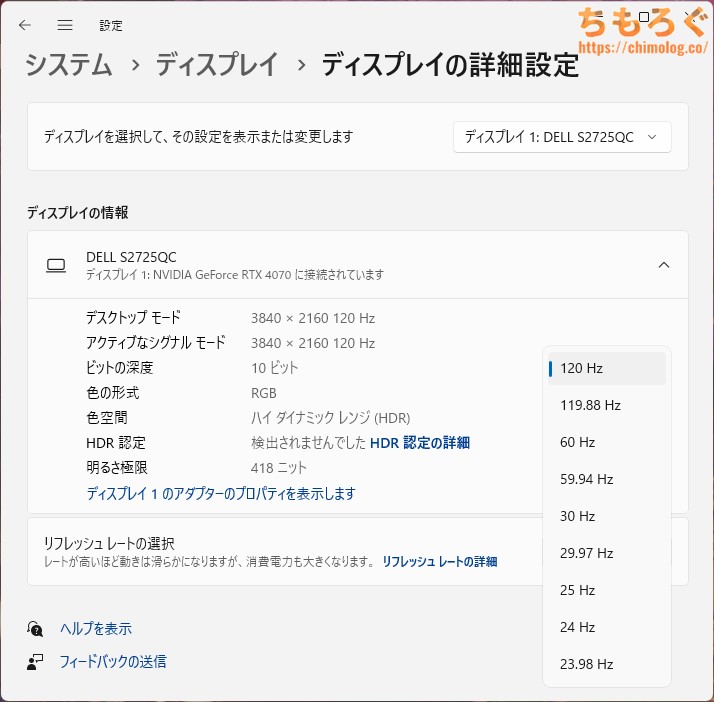The width and height of the screenshot is (714, 702).
Task: Choose 23.98 Hz at list bottom
Action: click(606, 664)
